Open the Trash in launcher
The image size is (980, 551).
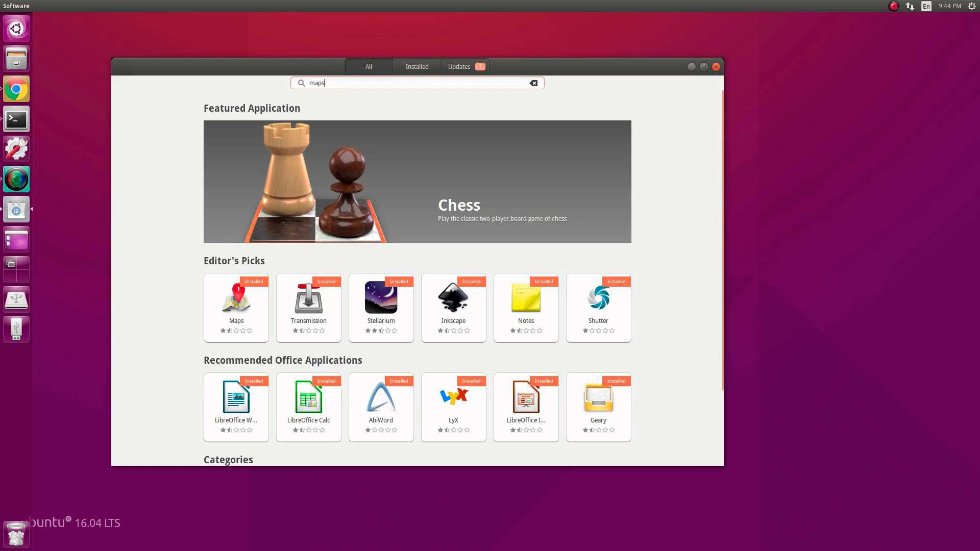point(16,534)
